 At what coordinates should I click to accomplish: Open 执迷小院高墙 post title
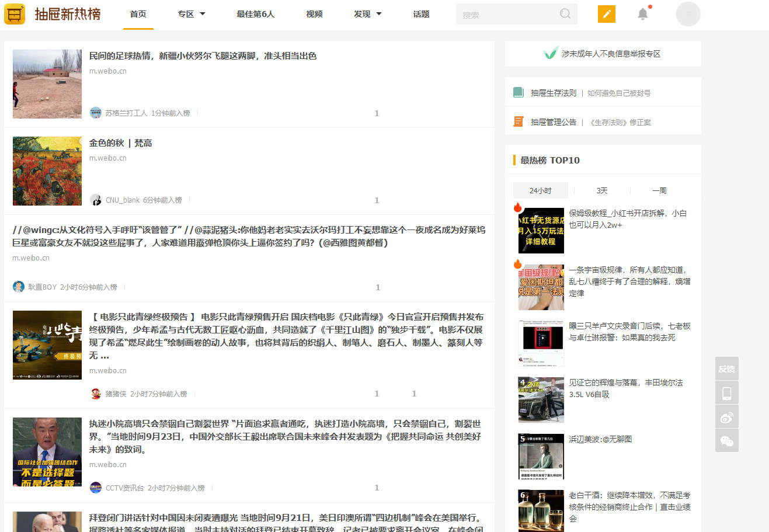tap(286, 436)
